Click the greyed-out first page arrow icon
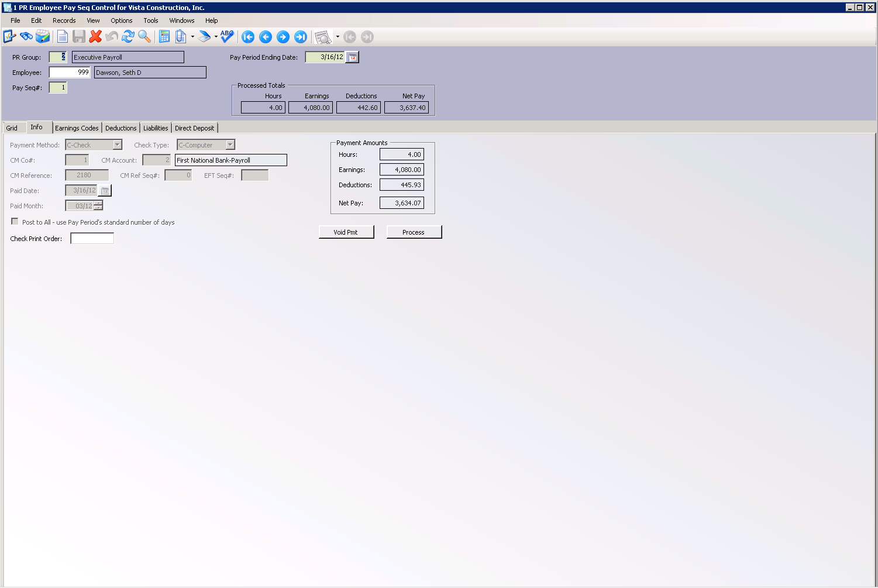 (x=350, y=37)
